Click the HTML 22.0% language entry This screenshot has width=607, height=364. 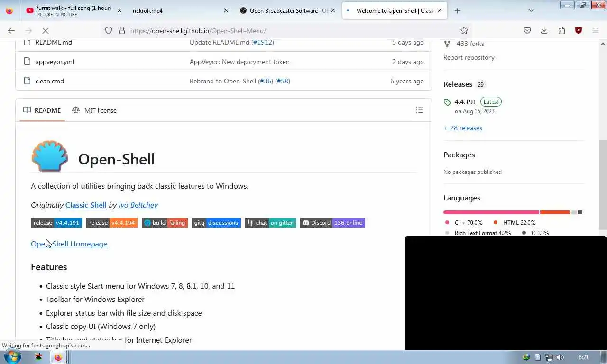[x=515, y=222]
